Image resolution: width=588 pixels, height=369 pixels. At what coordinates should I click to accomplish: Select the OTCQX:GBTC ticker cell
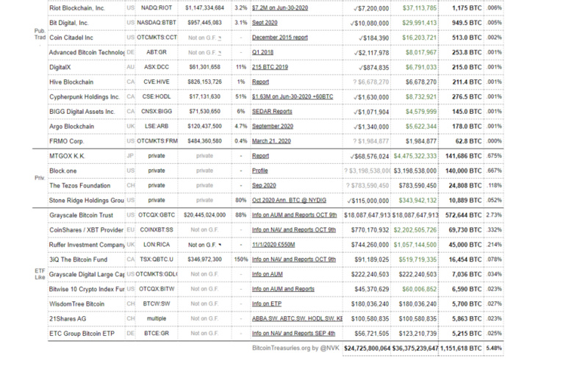point(157,215)
